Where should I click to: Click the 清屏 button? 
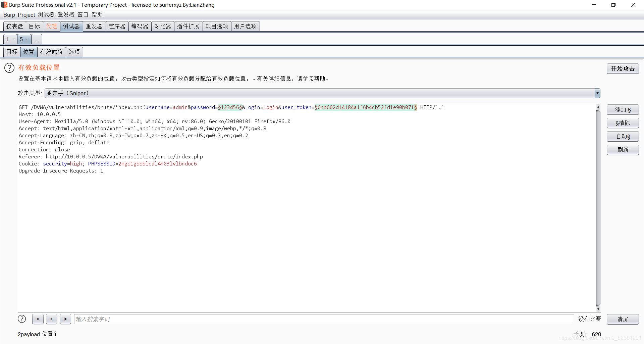point(623,319)
